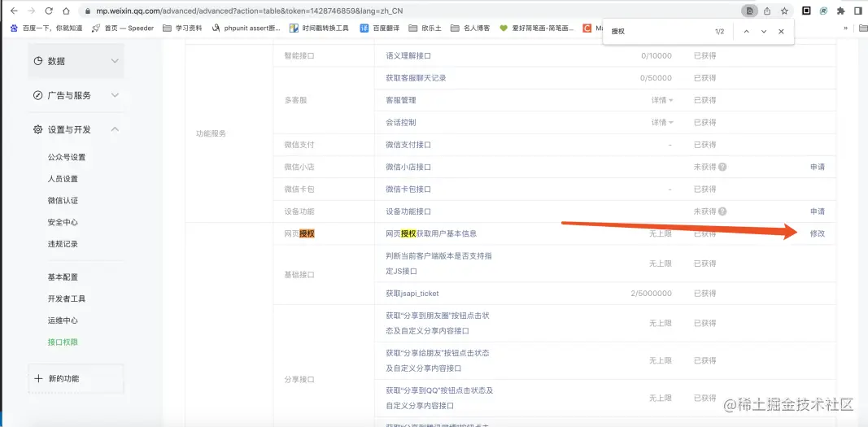Viewport: 868px width, 427px height.
Task: Open phpunit assert bookmark
Action: pos(246,28)
